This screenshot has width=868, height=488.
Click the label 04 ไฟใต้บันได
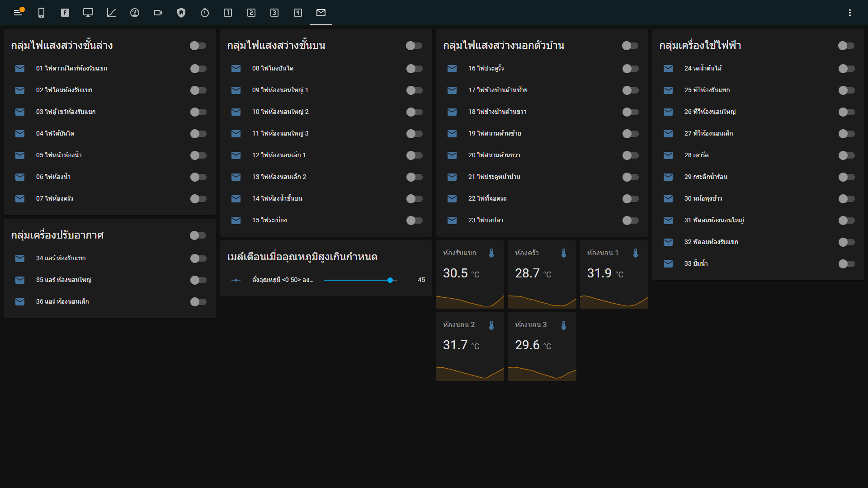point(55,133)
